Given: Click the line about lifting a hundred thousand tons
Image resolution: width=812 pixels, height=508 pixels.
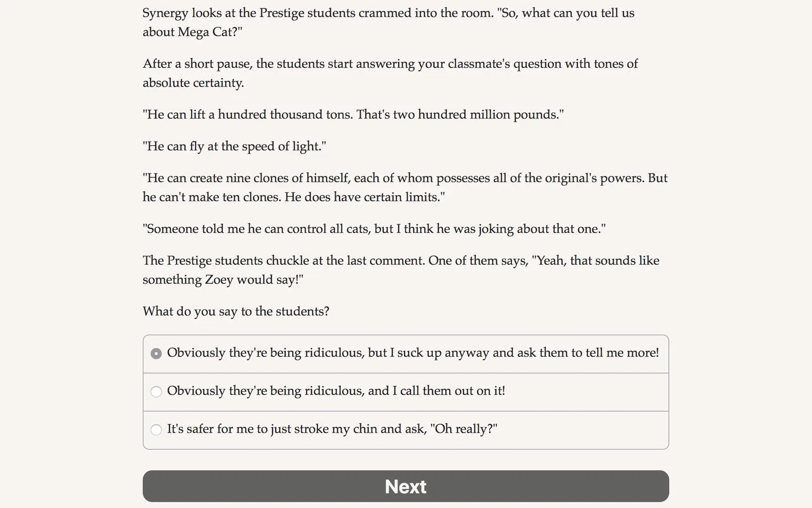Looking at the screenshot, I should pos(353,115).
